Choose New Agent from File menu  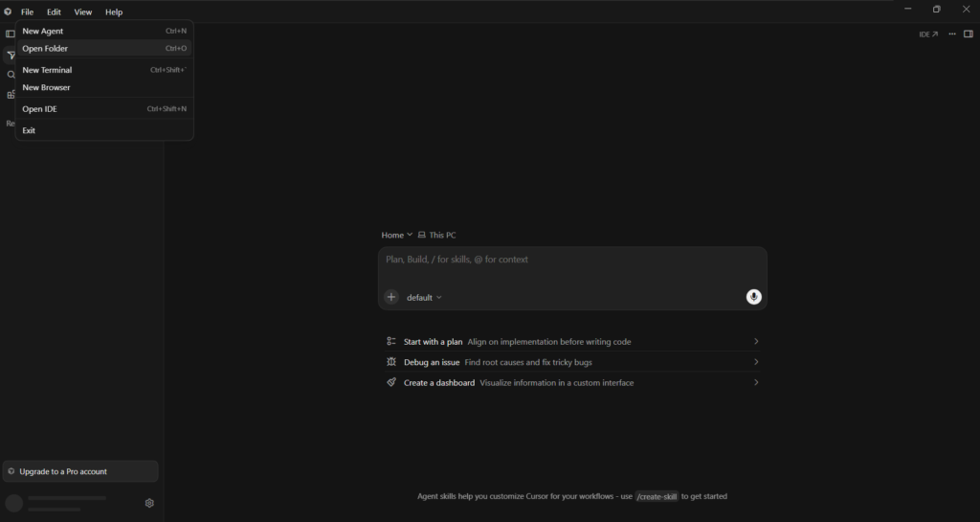[x=104, y=31]
